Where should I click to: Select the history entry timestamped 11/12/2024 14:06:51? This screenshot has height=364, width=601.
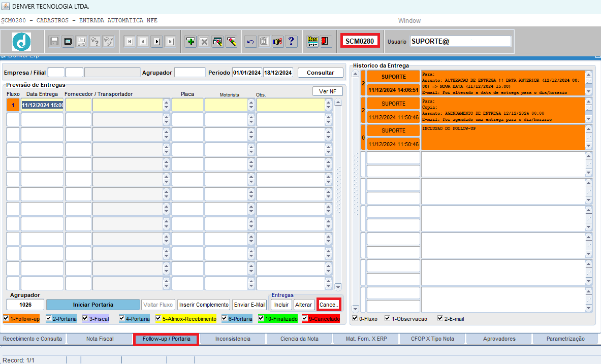(x=393, y=90)
